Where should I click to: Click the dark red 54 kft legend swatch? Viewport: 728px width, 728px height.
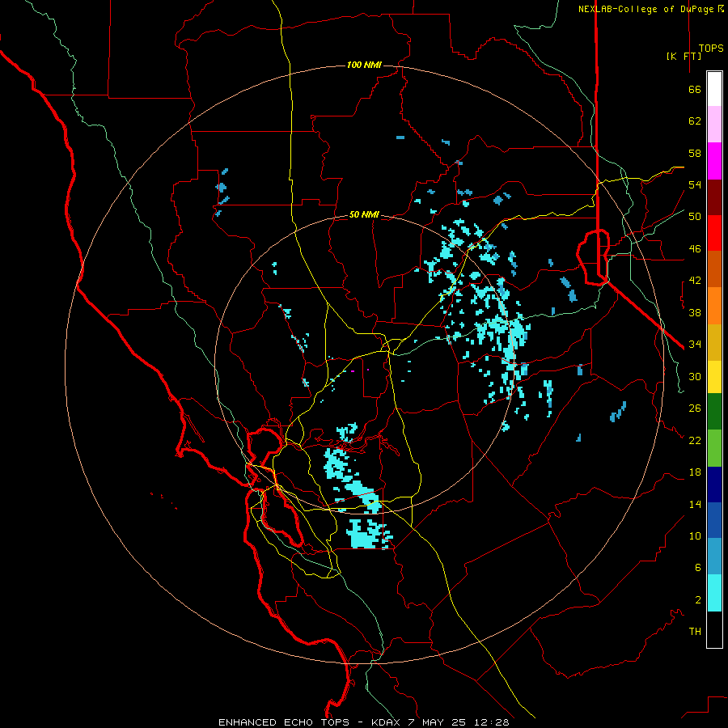click(714, 197)
